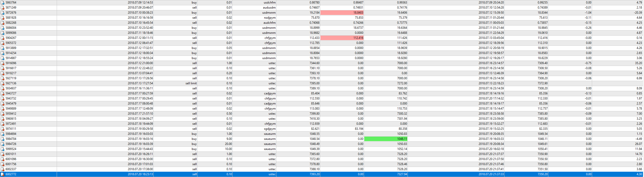This screenshot has width=644, height=177.
Task: Click the 0.50 volume cell
Action: tap(229, 114)
